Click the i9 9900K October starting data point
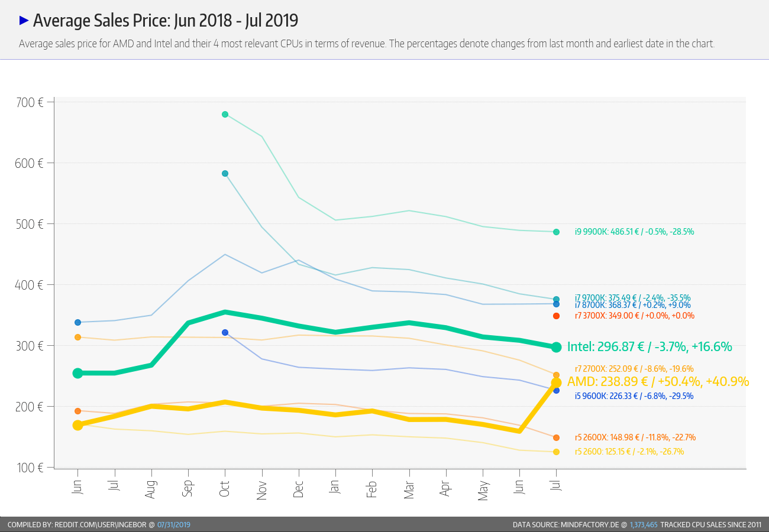769x532 pixels. (x=225, y=114)
